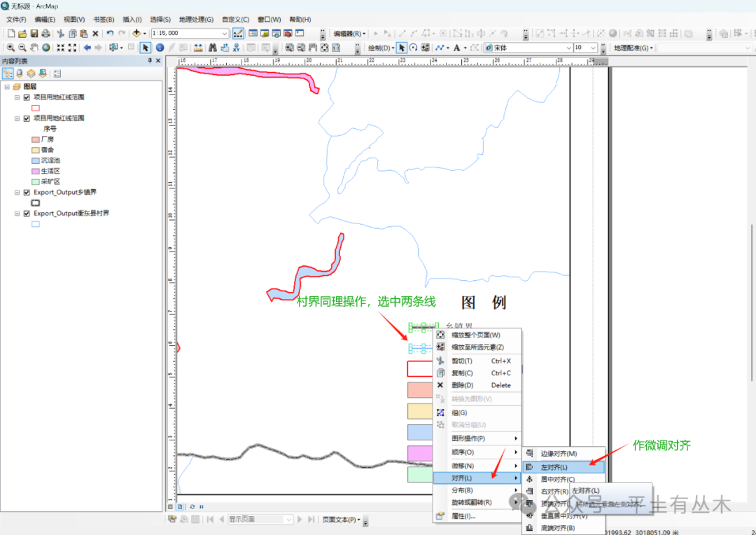Open the 绘制(D) dropdown menu
The height and width of the screenshot is (535, 756).
(381, 48)
